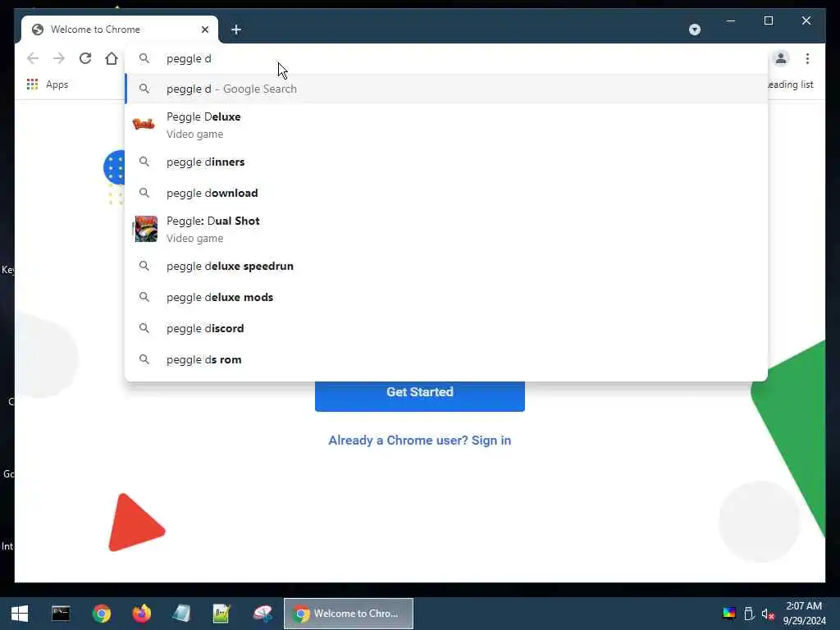Viewport: 840px width, 630px height.
Task: Click the colorful display tray icon
Action: 729,614
